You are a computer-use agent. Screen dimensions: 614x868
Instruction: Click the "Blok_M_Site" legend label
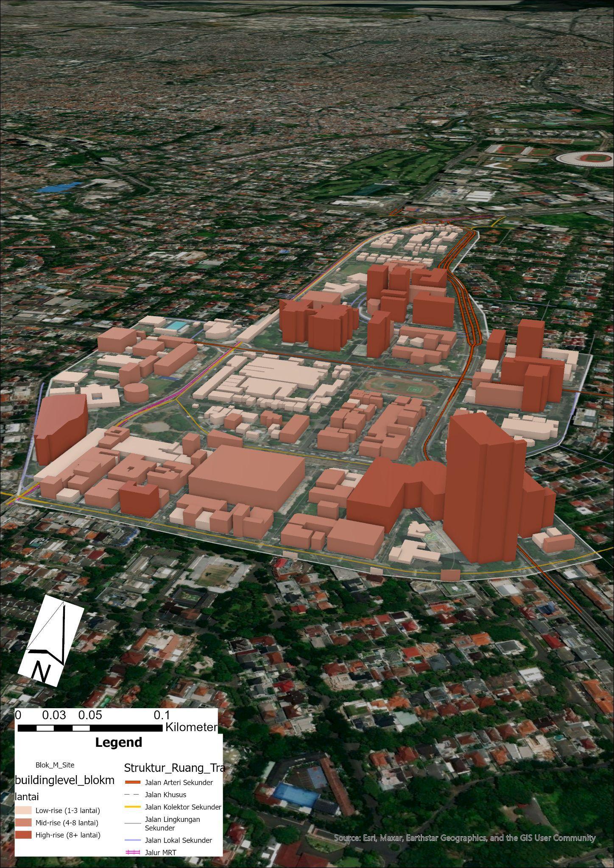(x=55, y=765)
